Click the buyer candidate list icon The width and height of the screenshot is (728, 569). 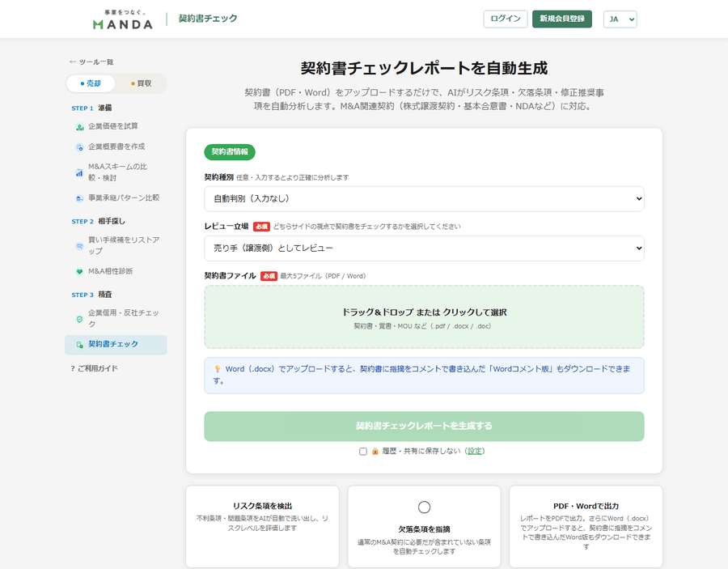click(79, 246)
